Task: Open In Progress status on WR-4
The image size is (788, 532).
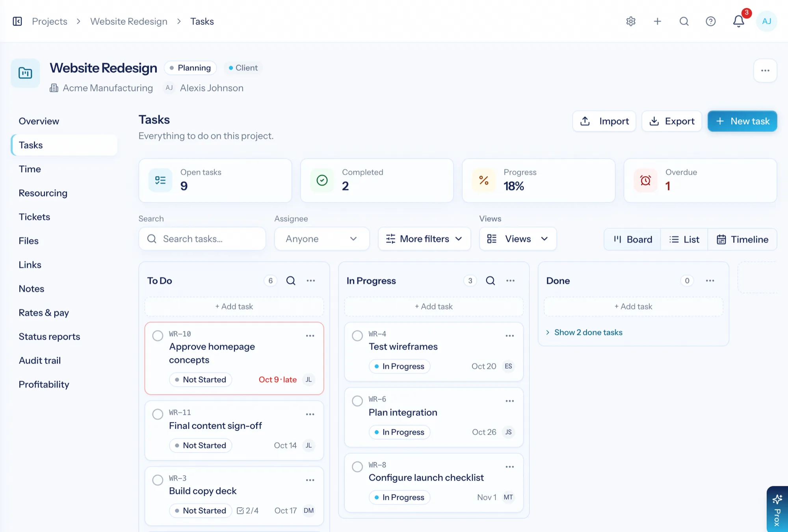Action: point(400,366)
